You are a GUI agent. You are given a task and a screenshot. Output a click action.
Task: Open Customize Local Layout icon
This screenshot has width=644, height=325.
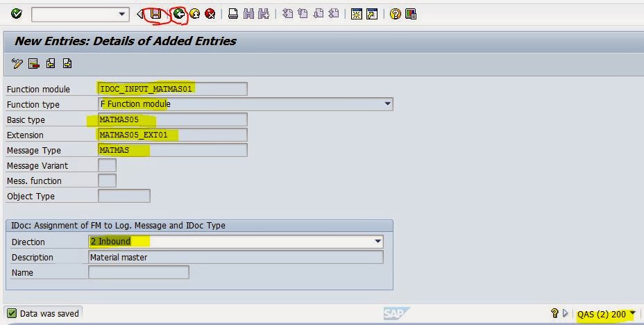(411, 14)
